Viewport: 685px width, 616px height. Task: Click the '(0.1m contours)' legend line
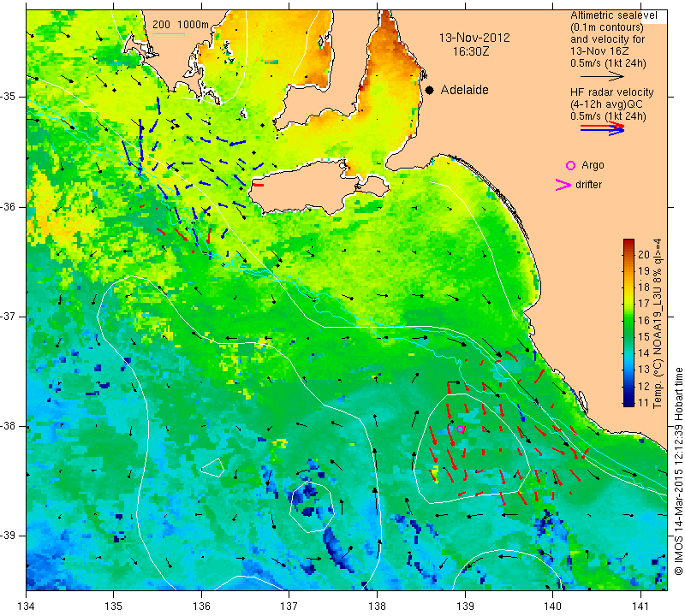click(x=607, y=27)
